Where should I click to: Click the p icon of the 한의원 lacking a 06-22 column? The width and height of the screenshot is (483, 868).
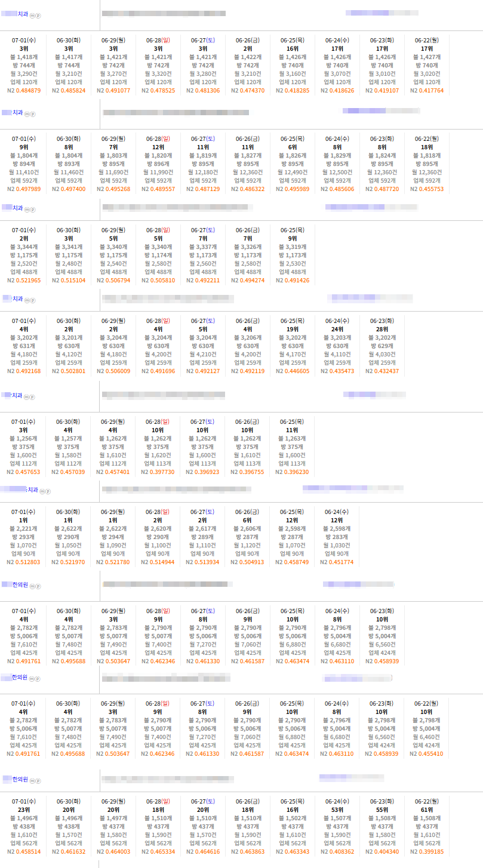(x=38, y=586)
